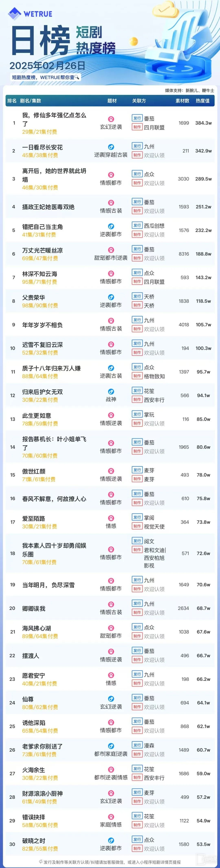The width and height of the screenshot is (220, 868).
Task: Select the 题材 column header
Action: pos(112,101)
